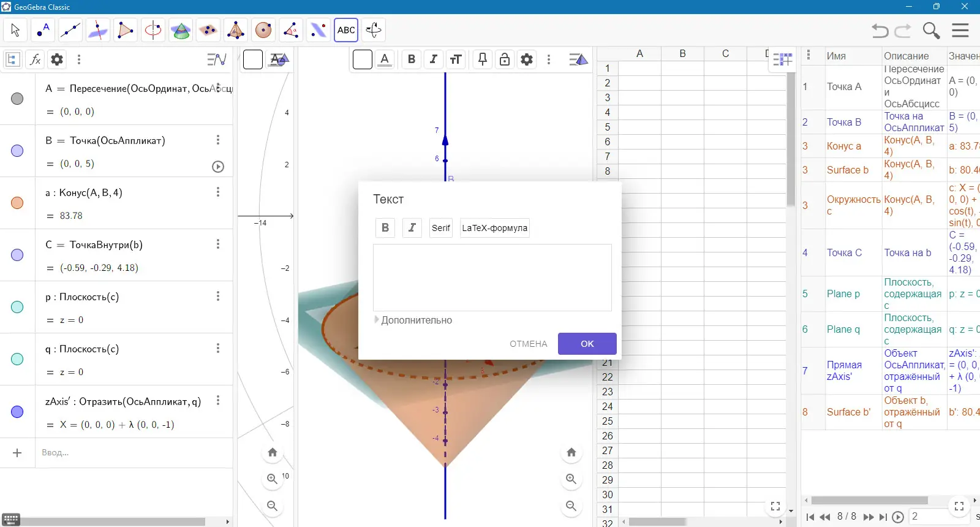This screenshot has height=527, width=980.
Task: Select the Intersect two surfaces tool
Action: point(181,30)
